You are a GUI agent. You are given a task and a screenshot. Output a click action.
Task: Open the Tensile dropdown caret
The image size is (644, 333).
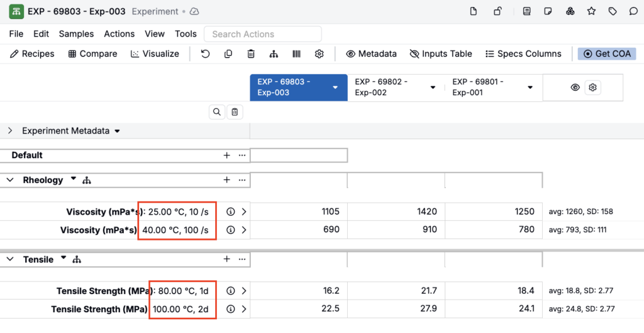tap(64, 258)
